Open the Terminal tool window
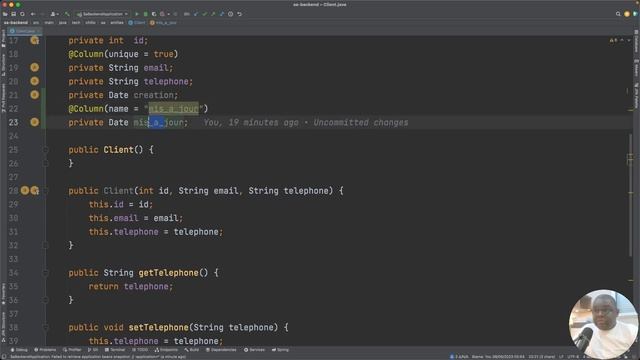This screenshot has width=640, height=360. pos(115,350)
